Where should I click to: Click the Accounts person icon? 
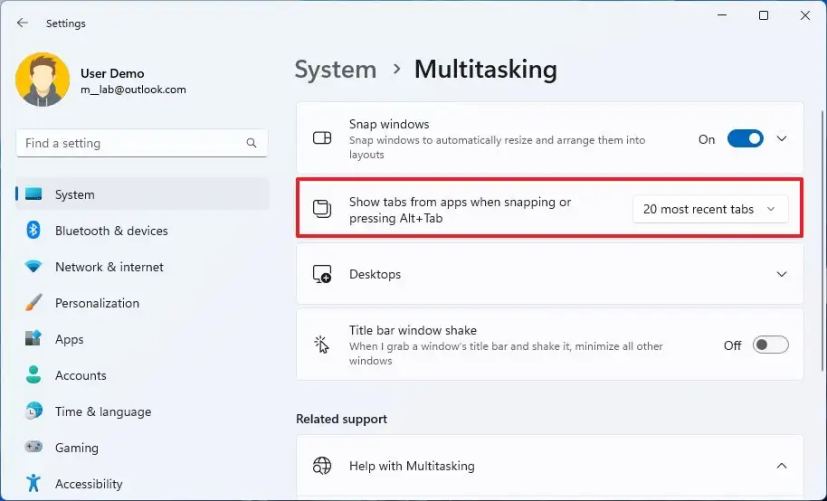point(34,375)
